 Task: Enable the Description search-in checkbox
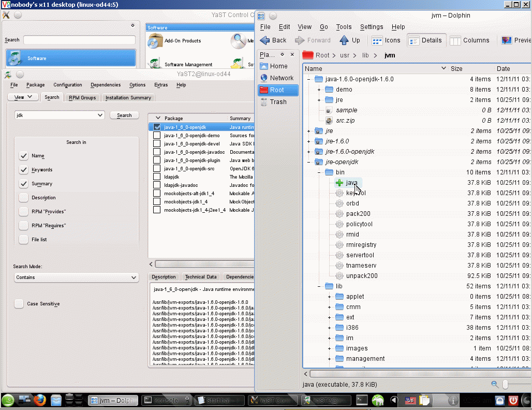click(x=23, y=198)
